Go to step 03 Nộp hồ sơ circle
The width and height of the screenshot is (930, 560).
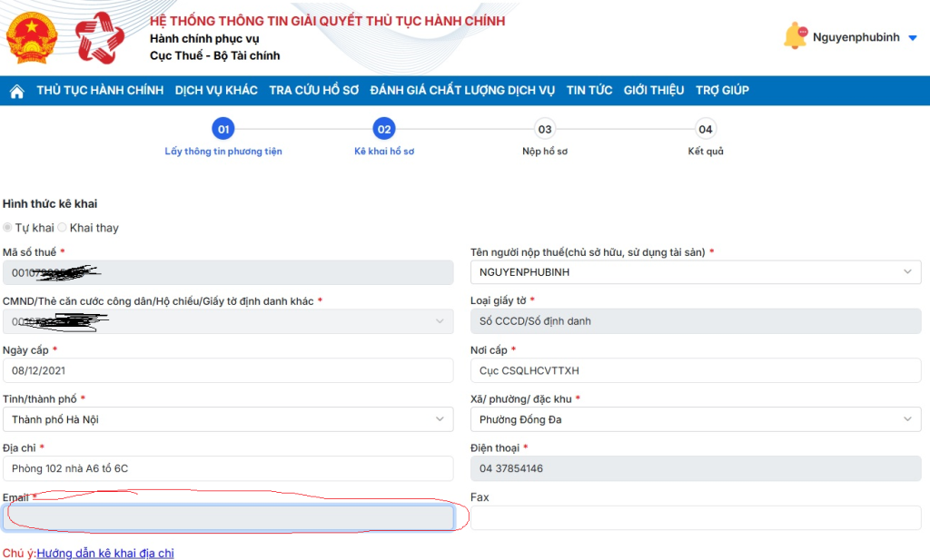click(545, 129)
